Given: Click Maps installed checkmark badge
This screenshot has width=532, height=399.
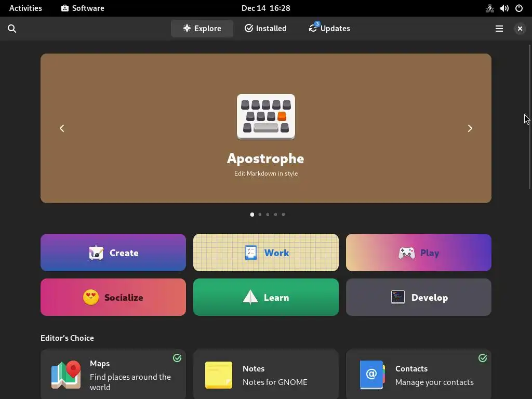Looking at the screenshot, I should coord(177,358).
